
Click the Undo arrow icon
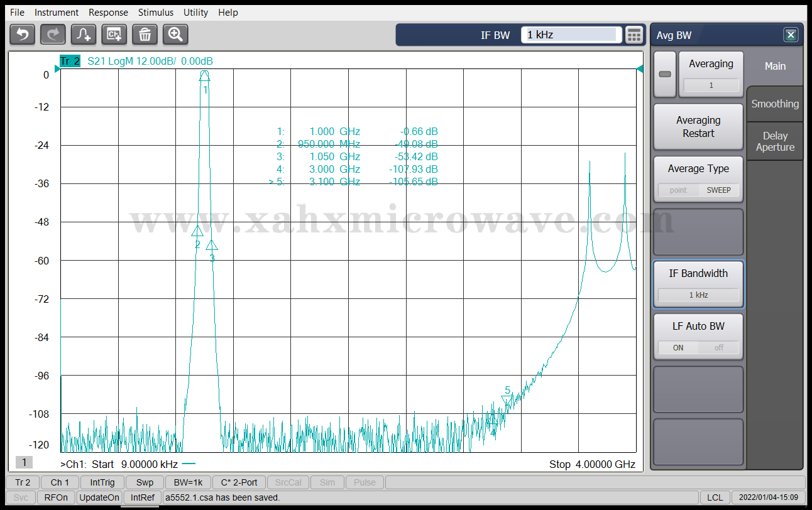pos(22,35)
